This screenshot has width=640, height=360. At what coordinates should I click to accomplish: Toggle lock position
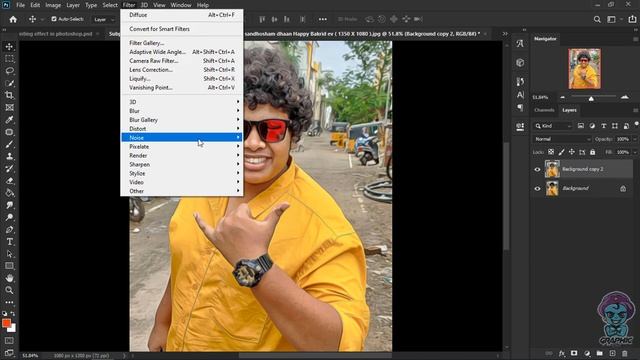572,152
